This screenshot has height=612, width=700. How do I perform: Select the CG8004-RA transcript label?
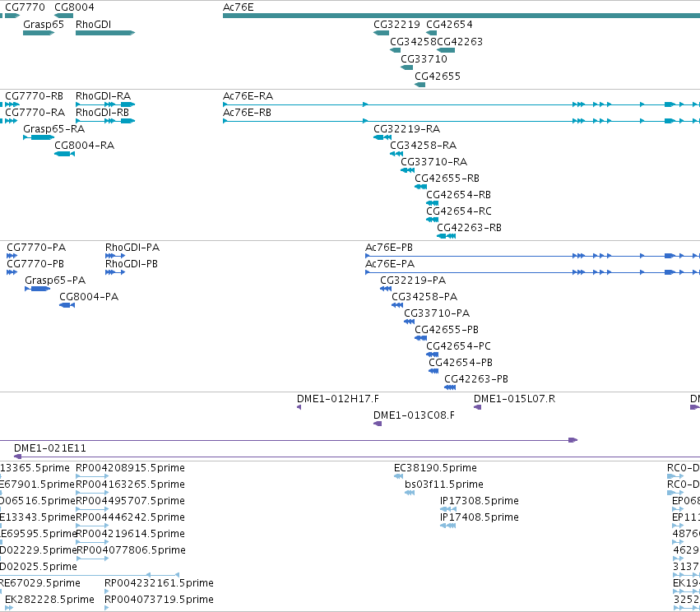(85, 146)
